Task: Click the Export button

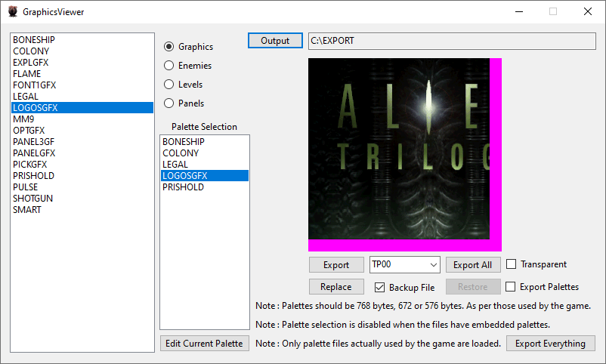Action: coord(336,265)
